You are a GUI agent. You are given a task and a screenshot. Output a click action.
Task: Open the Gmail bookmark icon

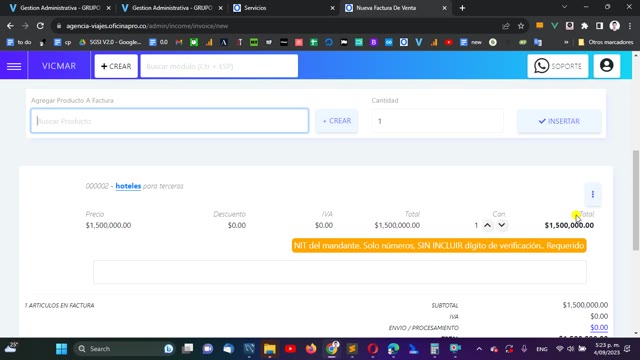point(179,42)
